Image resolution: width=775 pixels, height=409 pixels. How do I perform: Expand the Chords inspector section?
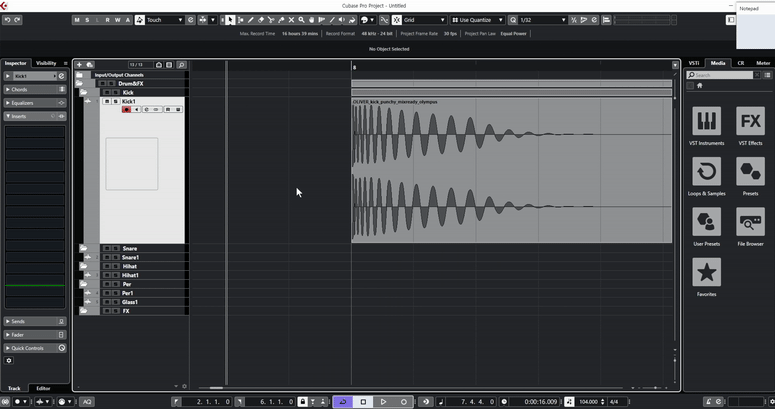click(x=35, y=90)
